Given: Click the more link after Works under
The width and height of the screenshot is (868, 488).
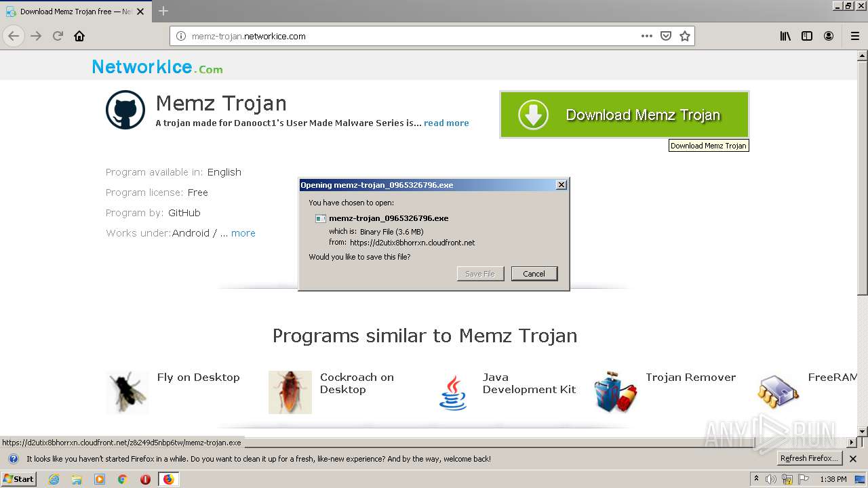Looking at the screenshot, I should 243,233.
